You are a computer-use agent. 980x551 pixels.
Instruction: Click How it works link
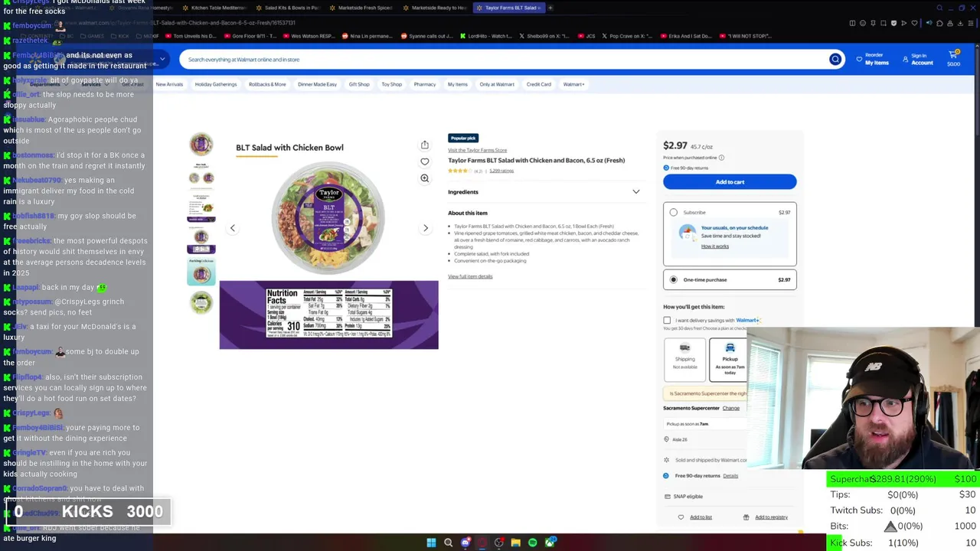tap(715, 246)
